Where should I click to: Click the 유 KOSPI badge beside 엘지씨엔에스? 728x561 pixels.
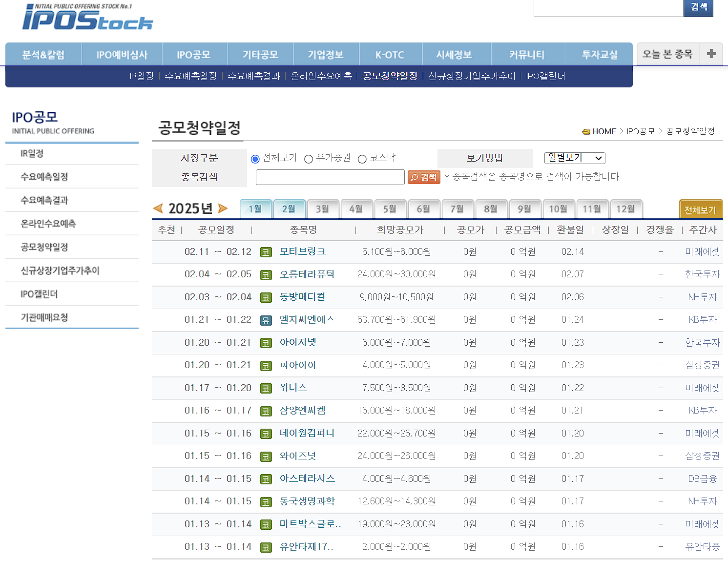coord(266,320)
